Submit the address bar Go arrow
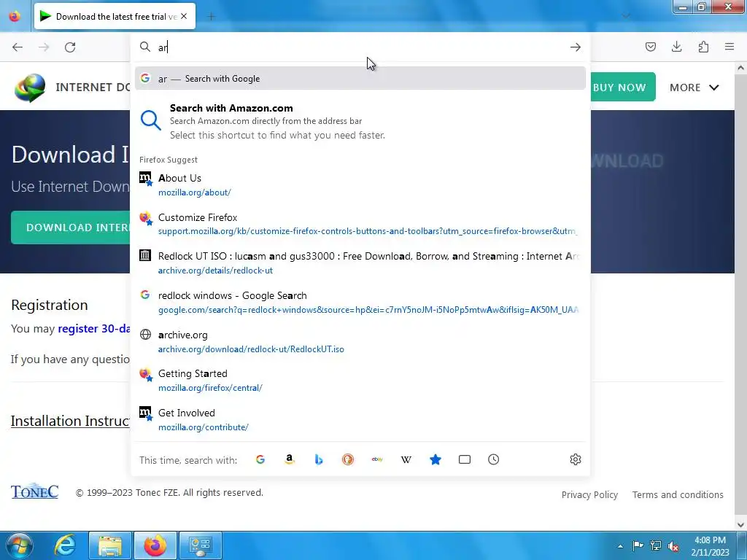Image resolution: width=747 pixels, height=560 pixels. coord(576,47)
